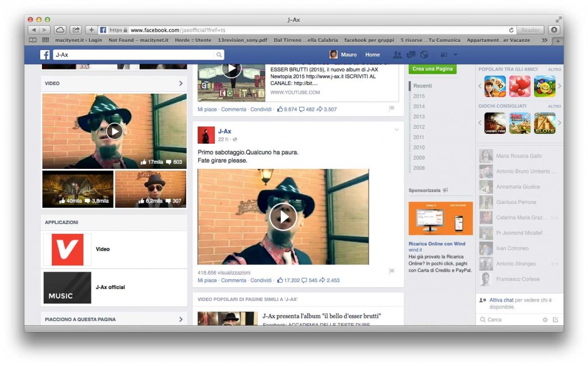
Task: Play the J-Ax post video
Action: click(283, 217)
